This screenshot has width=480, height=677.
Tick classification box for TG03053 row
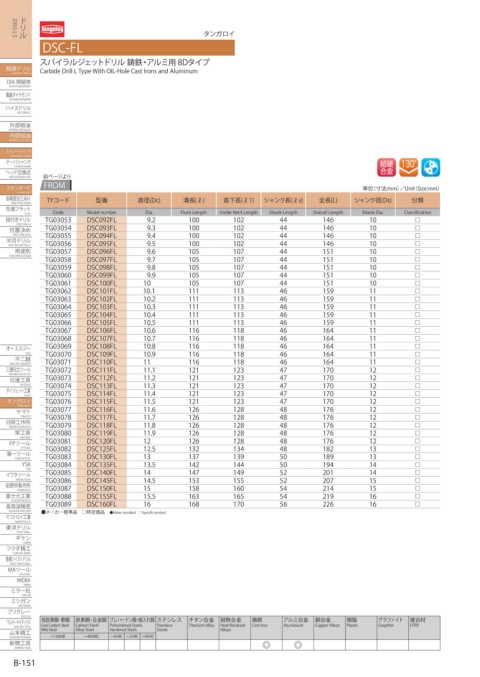[x=417, y=220]
